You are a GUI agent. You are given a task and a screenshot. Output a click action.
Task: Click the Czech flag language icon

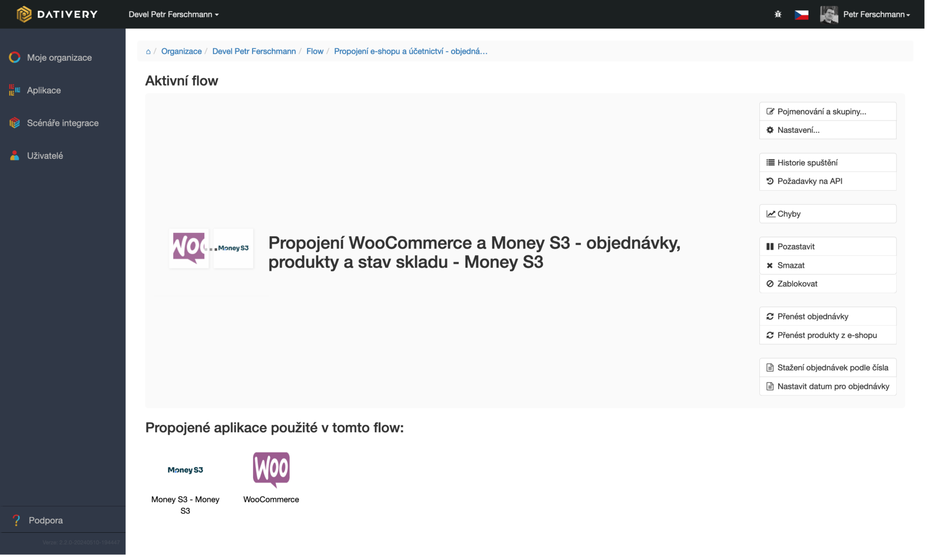(x=801, y=15)
